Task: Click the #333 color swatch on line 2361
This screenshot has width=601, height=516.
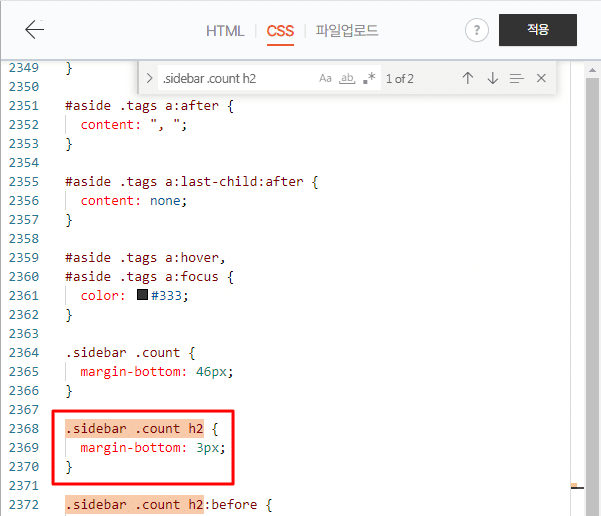Action: click(x=142, y=294)
